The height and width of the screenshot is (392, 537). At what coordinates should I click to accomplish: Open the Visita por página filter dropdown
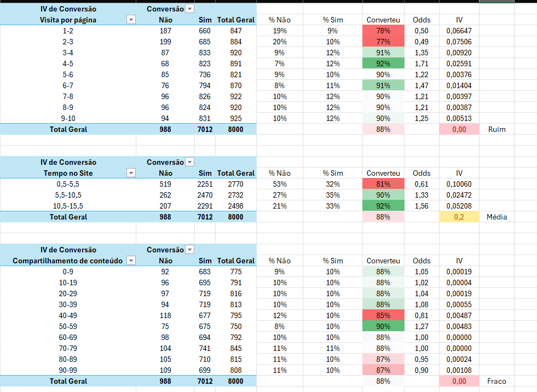tap(131, 20)
